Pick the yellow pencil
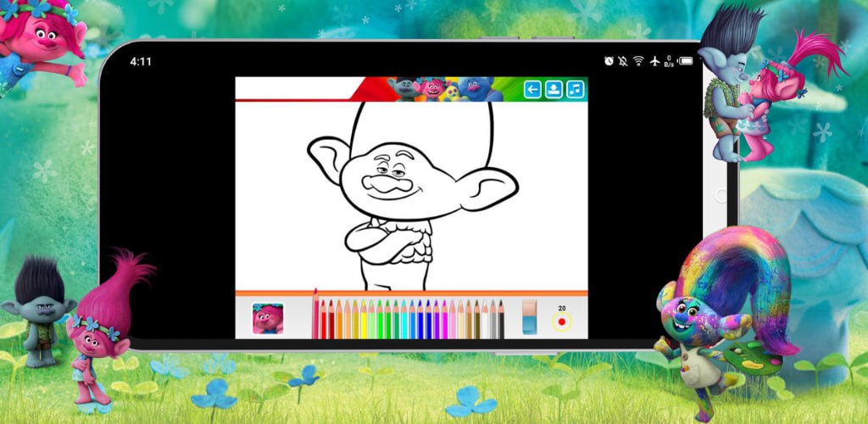Viewport: 868px width, 424px height. (364, 320)
